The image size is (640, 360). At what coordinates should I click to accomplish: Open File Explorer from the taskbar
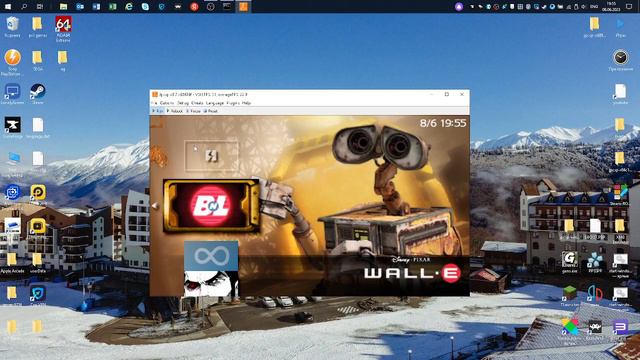63,7
